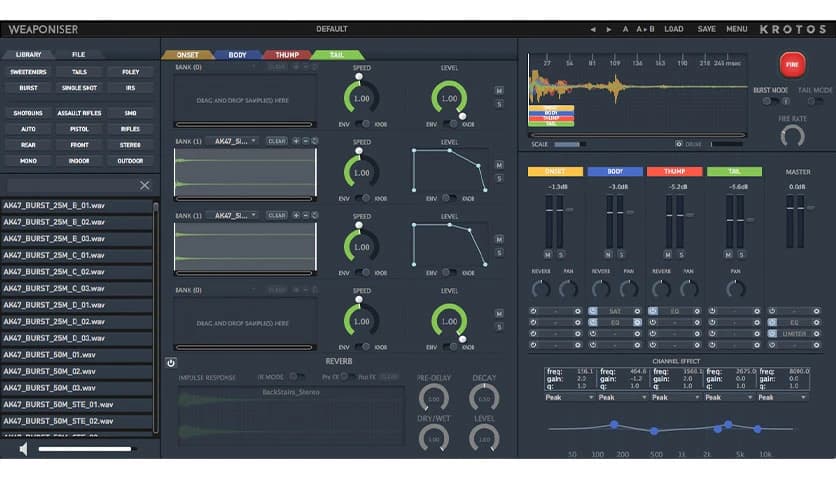
Task: Solo the first bank with S
Action: tap(499, 104)
